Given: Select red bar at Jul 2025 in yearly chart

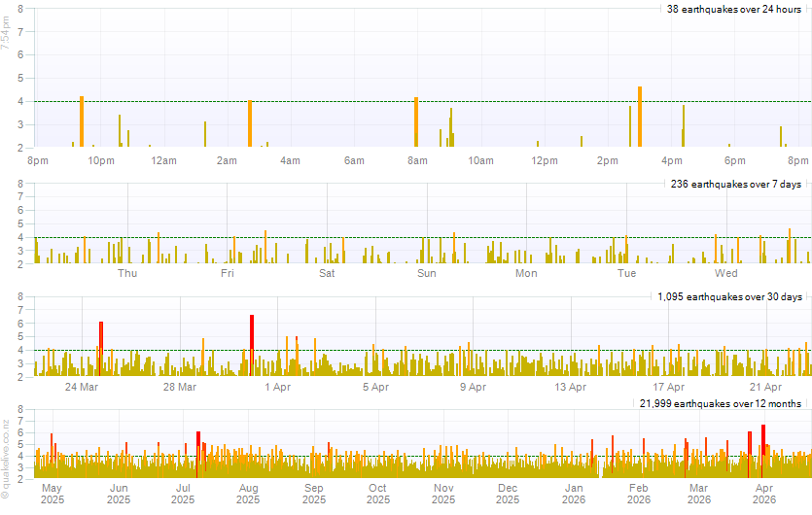Looking at the screenshot, I should (197, 453).
